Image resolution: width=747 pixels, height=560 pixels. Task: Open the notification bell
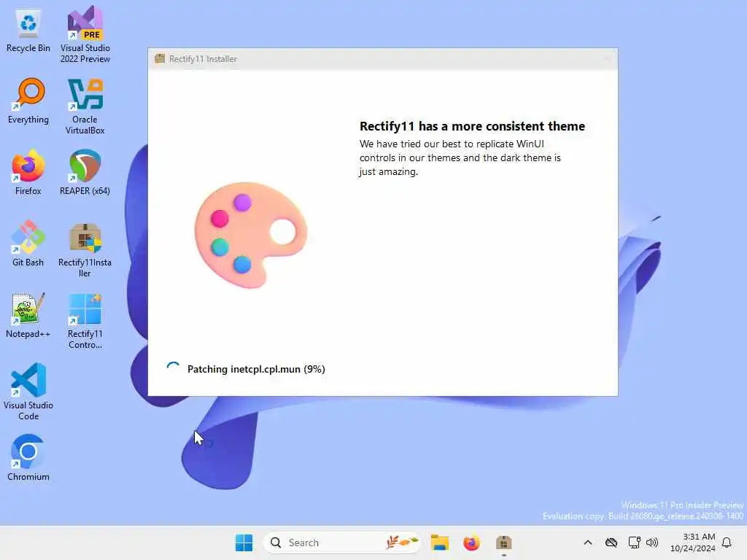tap(727, 542)
